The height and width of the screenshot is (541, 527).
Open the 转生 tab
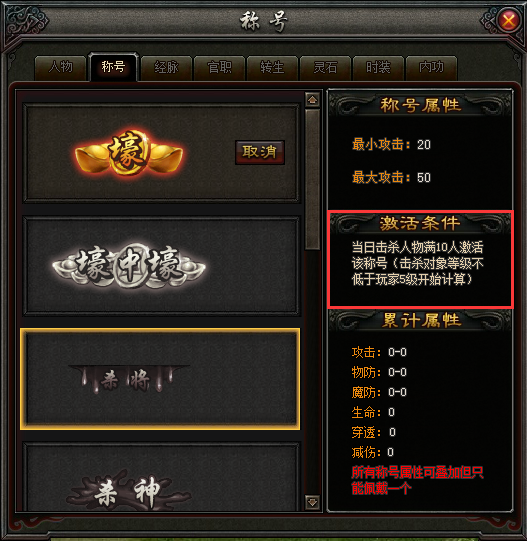click(x=272, y=68)
